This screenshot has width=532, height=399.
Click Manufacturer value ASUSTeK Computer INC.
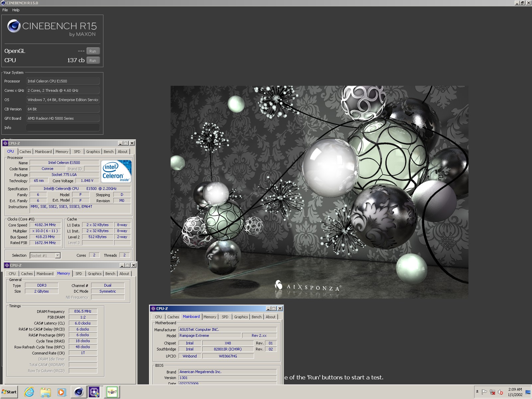228,330
